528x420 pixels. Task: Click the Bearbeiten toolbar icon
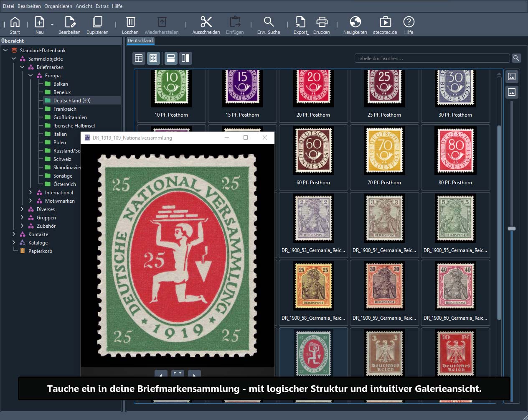coord(69,25)
